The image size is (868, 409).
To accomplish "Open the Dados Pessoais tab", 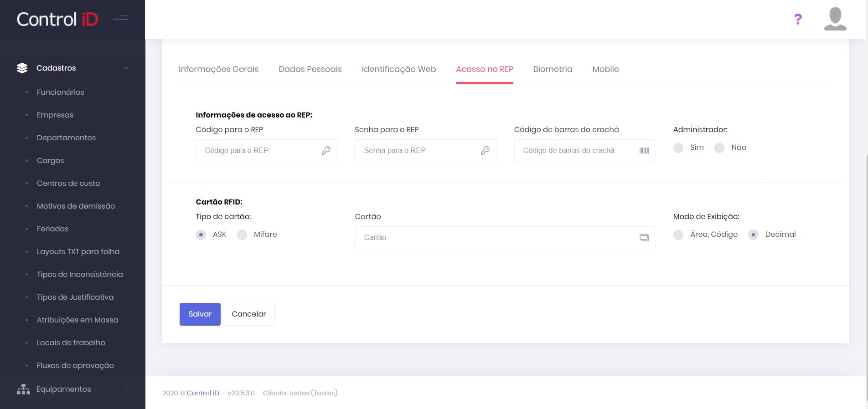I will pos(310,69).
